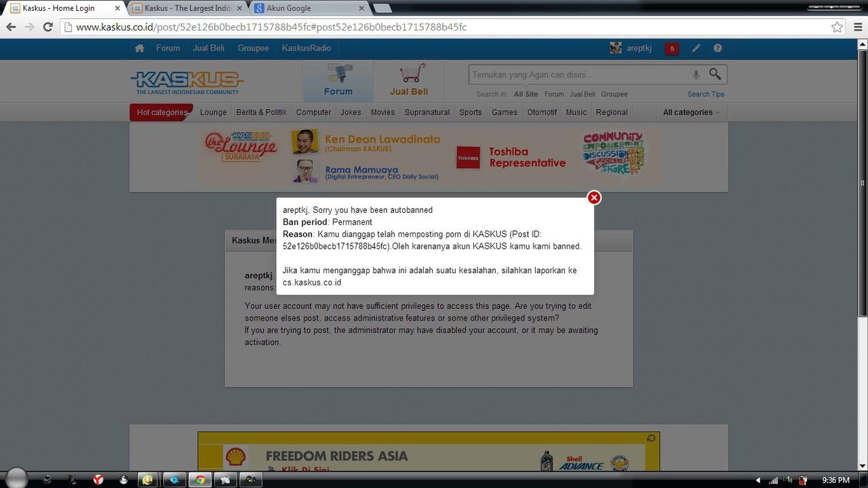Click the Toshiba logo in banner
Screen dimensions: 868x488
coord(468,157)
